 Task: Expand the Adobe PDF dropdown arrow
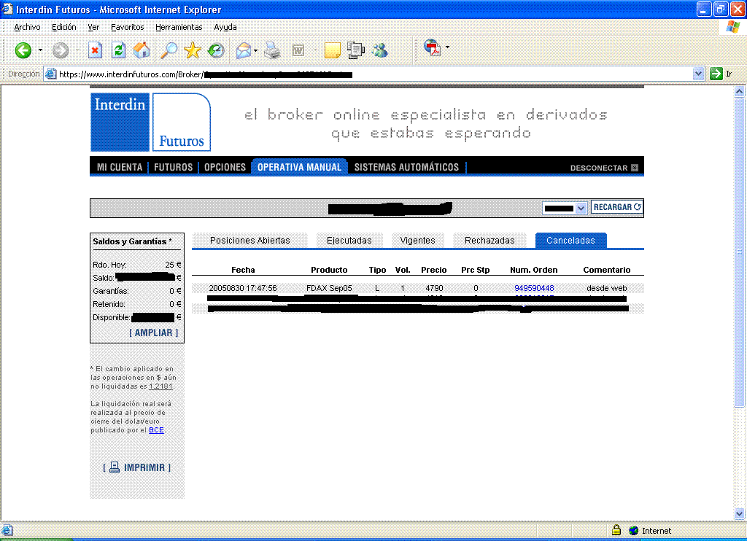click(447, 47)
